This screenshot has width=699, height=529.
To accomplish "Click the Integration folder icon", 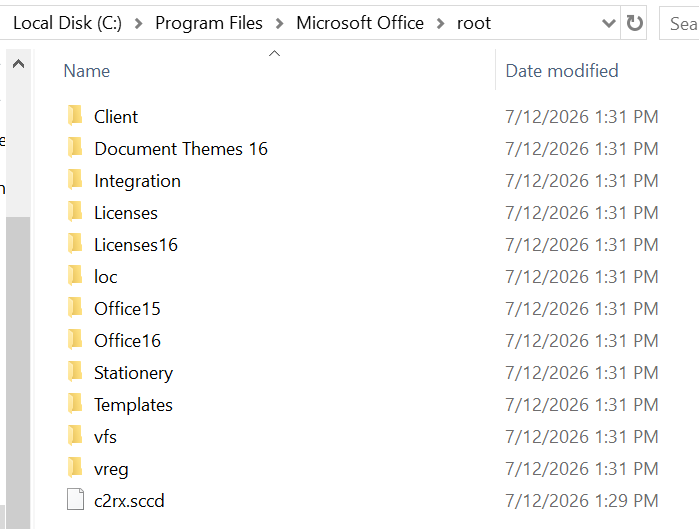I will (x=75, y=180).
